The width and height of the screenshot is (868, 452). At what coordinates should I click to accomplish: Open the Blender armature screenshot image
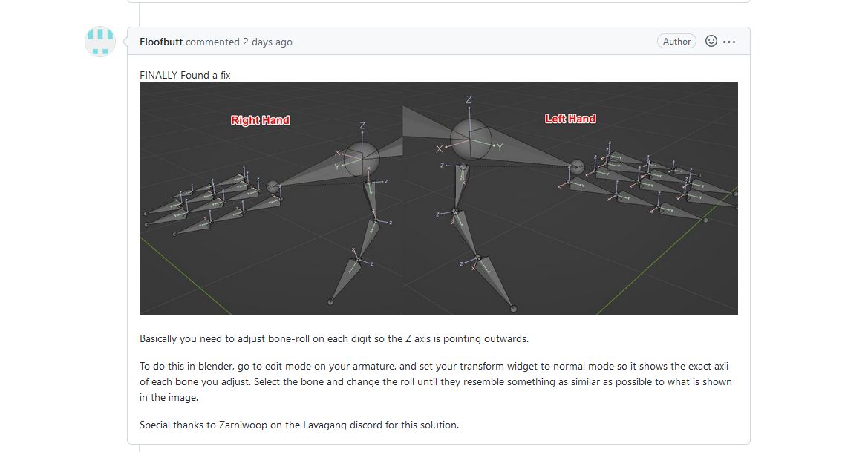click(438, 199)
